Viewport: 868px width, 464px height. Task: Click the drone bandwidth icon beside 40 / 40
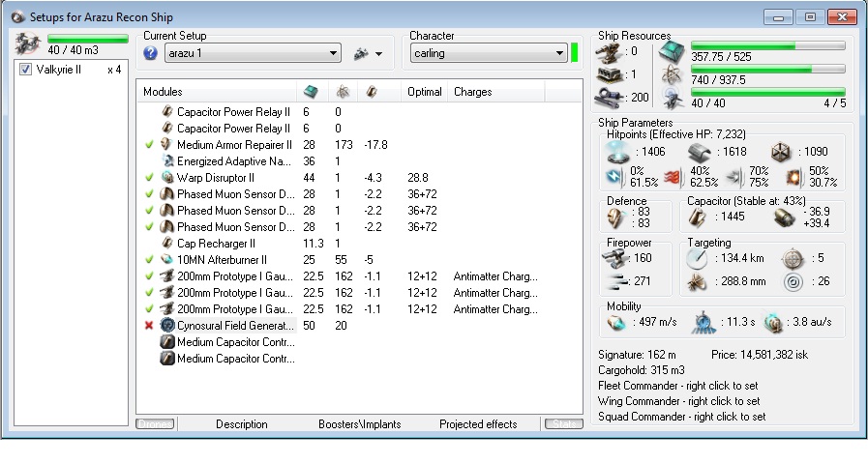672,98
